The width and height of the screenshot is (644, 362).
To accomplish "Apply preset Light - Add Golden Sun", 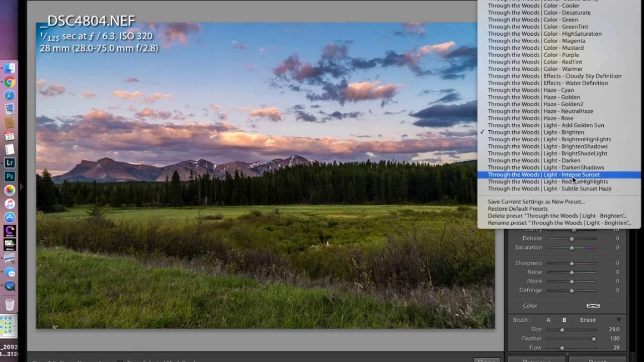I will click(558, 125).
